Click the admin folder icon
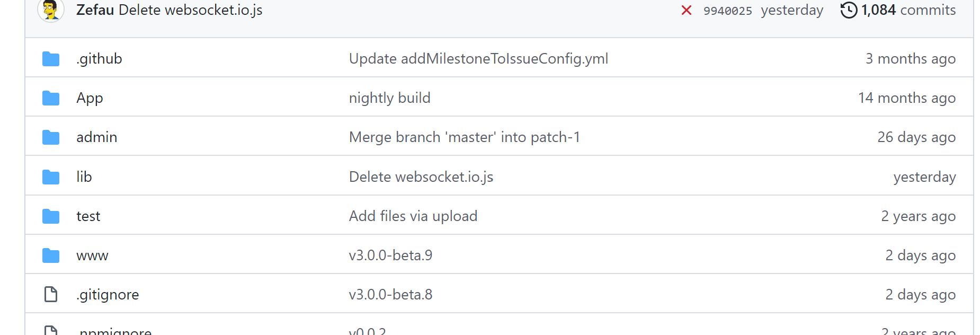The width and height of the screenshot is (980, 335). pyautogui.click(x=50, y=137)
